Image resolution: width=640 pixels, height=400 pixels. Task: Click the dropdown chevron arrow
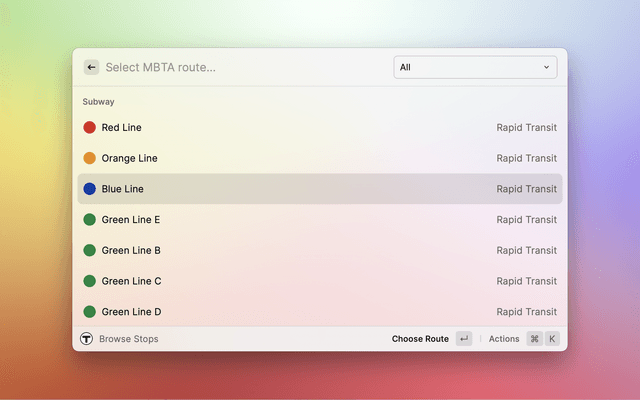point(546,67)
